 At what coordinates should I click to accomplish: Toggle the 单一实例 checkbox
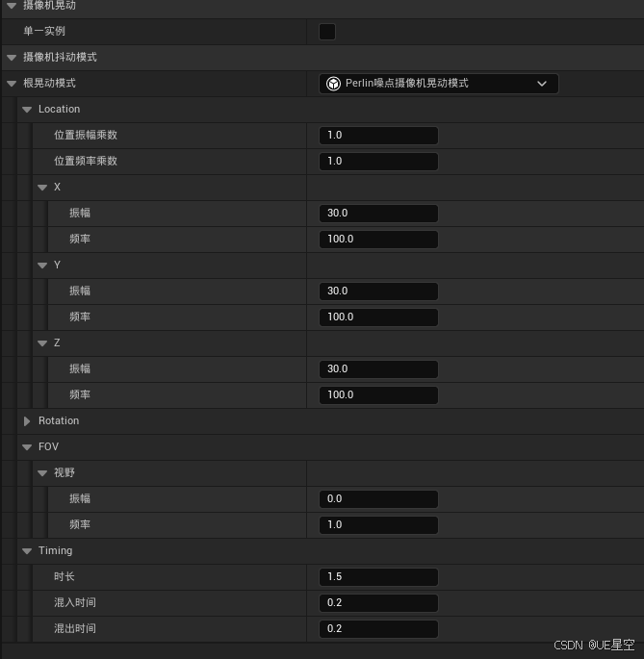point(327,32)
